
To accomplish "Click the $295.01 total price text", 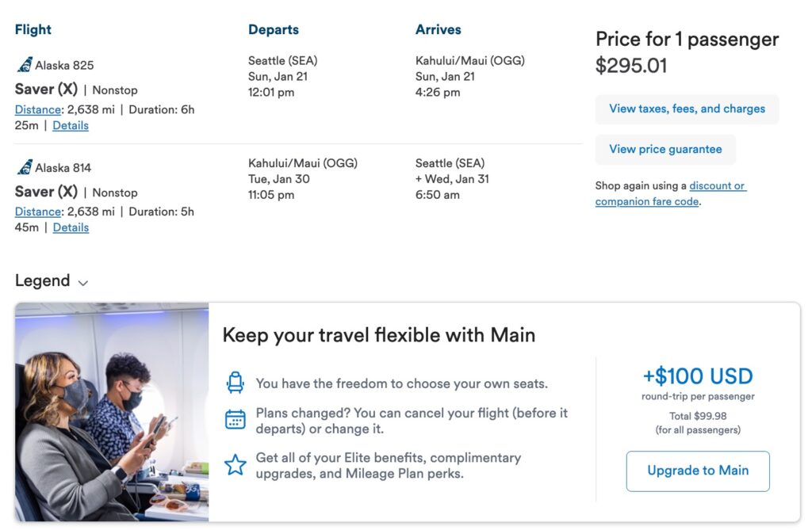I will (632, 66).
